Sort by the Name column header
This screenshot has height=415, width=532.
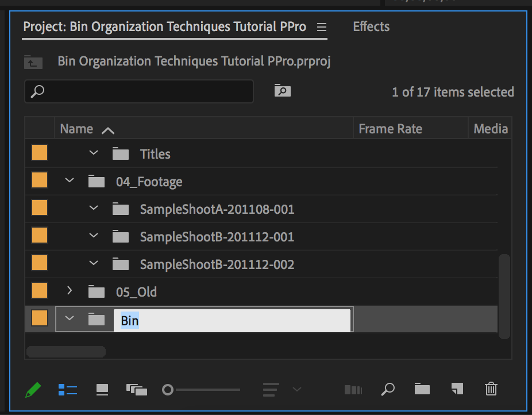point(76,129)
